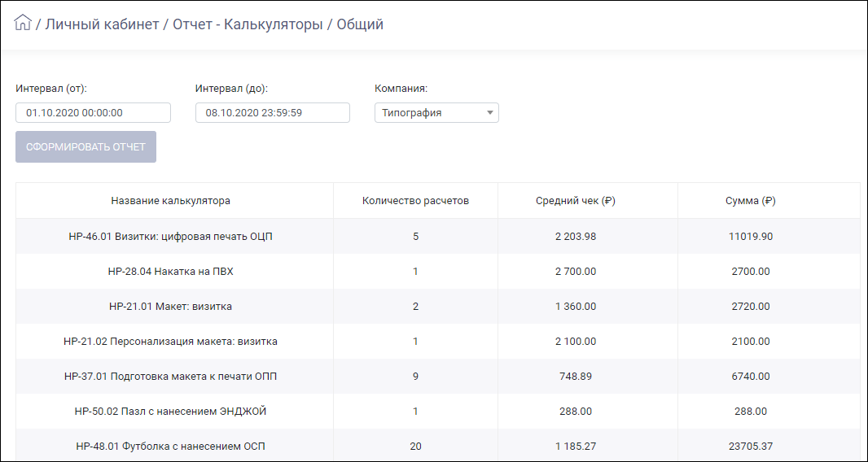868x462 pixels.
Task: Select row НР-28.04 Накатка на ПВХ
Action: pyautogui.click(x=438, y=271)
